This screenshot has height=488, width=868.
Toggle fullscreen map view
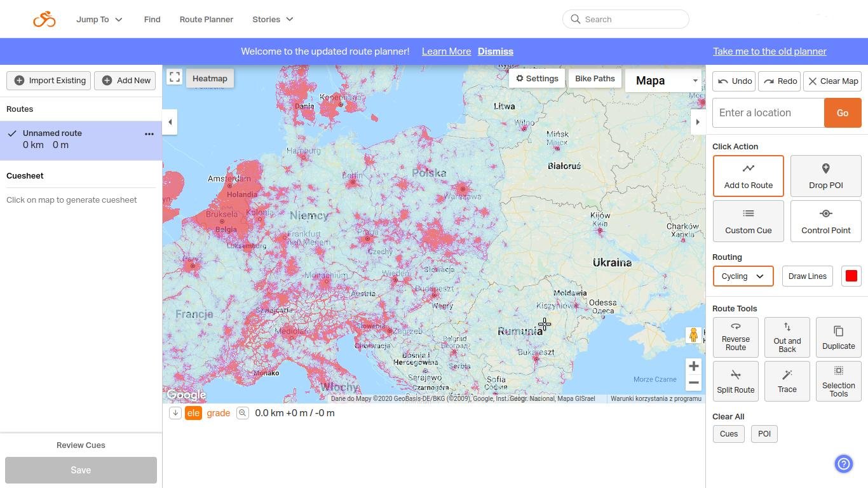(174, 78)
